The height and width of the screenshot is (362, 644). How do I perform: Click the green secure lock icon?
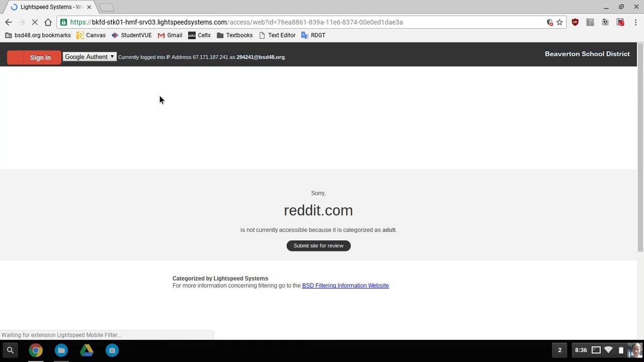tap(63, 22)
